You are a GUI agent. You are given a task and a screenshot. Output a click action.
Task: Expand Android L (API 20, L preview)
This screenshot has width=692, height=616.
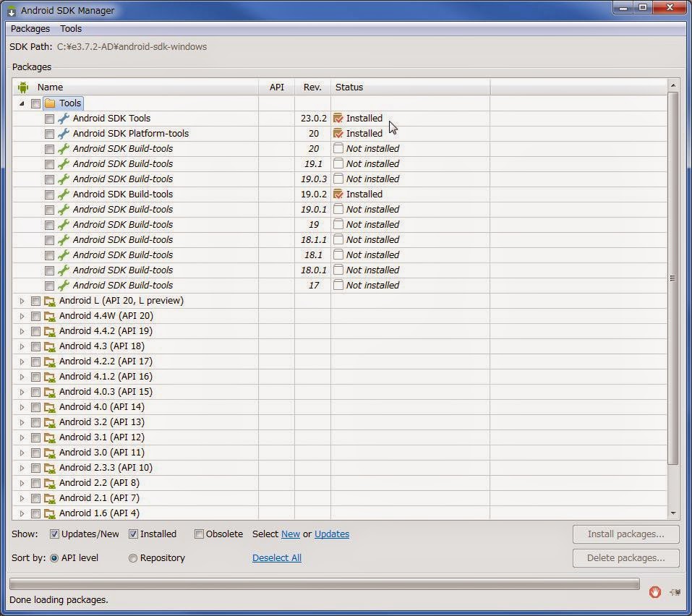point(22,301)
